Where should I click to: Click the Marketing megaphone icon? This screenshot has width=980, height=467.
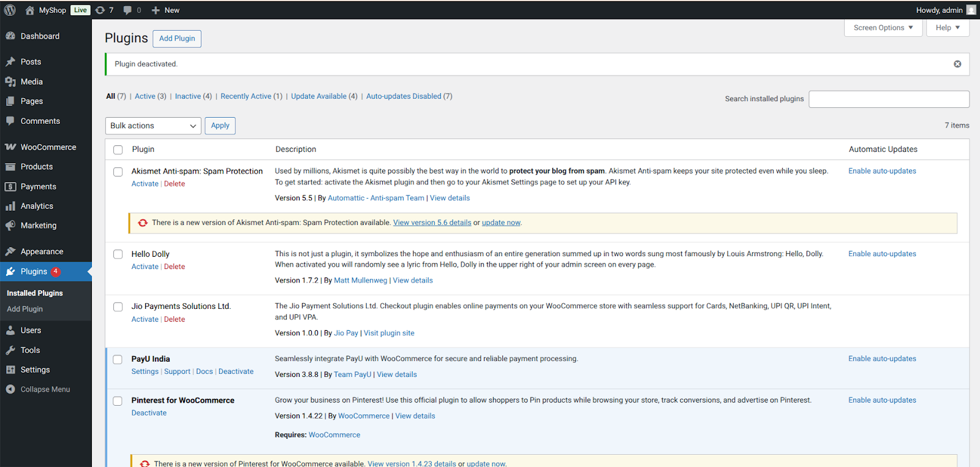coord(10,226)
